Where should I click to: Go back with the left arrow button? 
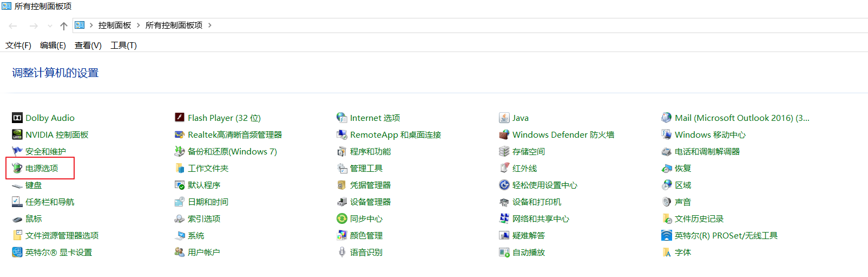(x=13, y=25)
